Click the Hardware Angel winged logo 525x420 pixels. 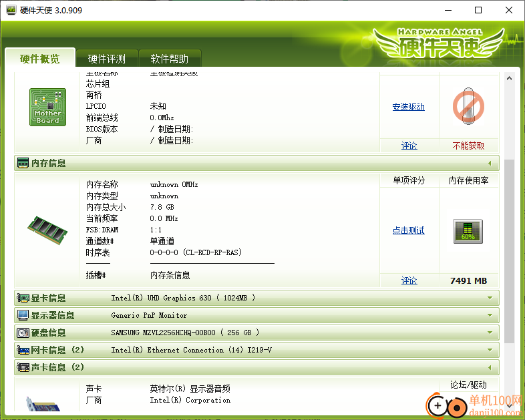440,44
